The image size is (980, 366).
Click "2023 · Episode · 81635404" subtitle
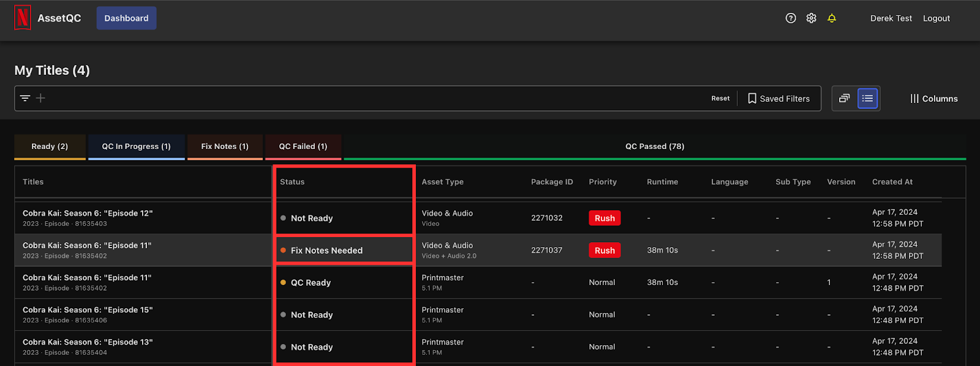[x=65, y=353]
